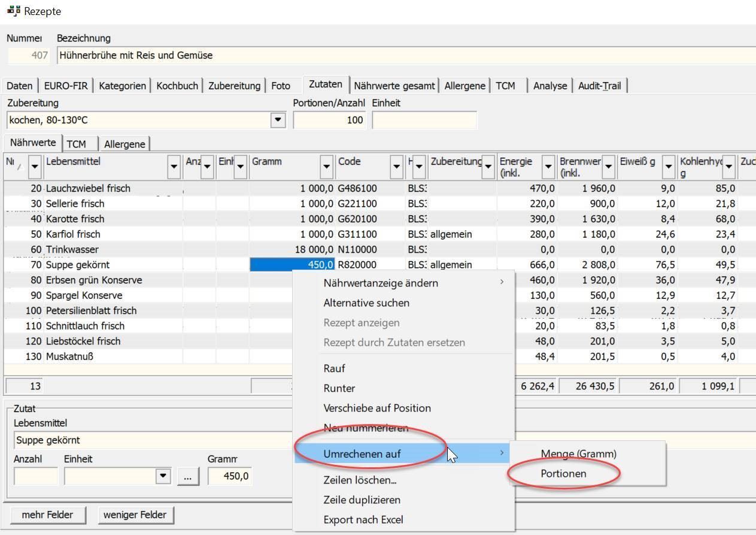Switch to the Allergene main tab
Viewport: 756px width, 535px height.
tap(464, 86)
